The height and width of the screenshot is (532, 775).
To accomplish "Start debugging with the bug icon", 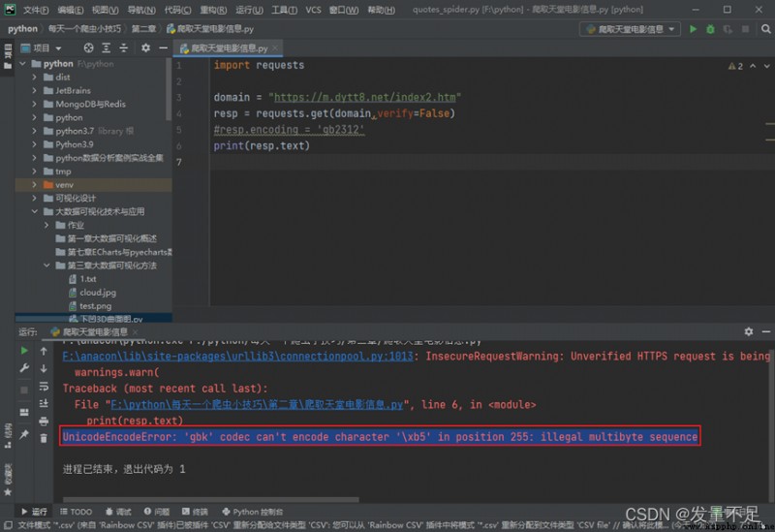I will [x=710, y=29].
